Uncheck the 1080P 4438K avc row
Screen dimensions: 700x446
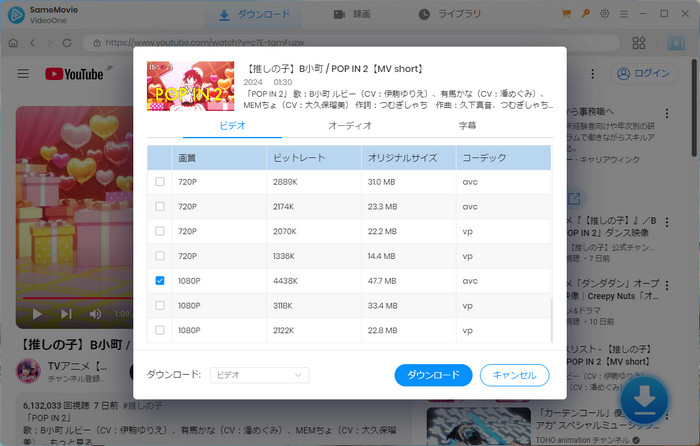pyautogui.click(x=160, y=280)
